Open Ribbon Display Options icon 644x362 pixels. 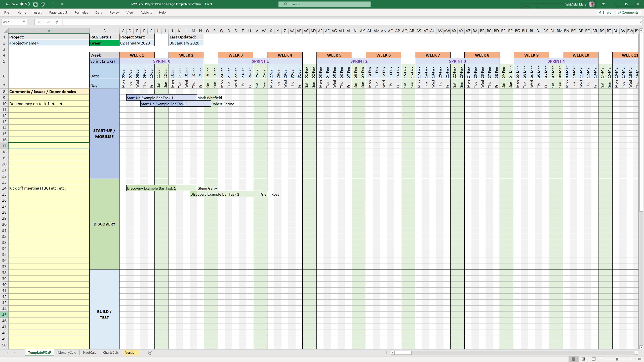(603, 4)
